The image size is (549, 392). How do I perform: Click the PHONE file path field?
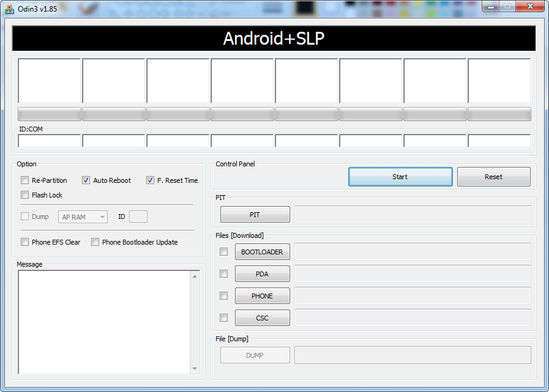413,296
